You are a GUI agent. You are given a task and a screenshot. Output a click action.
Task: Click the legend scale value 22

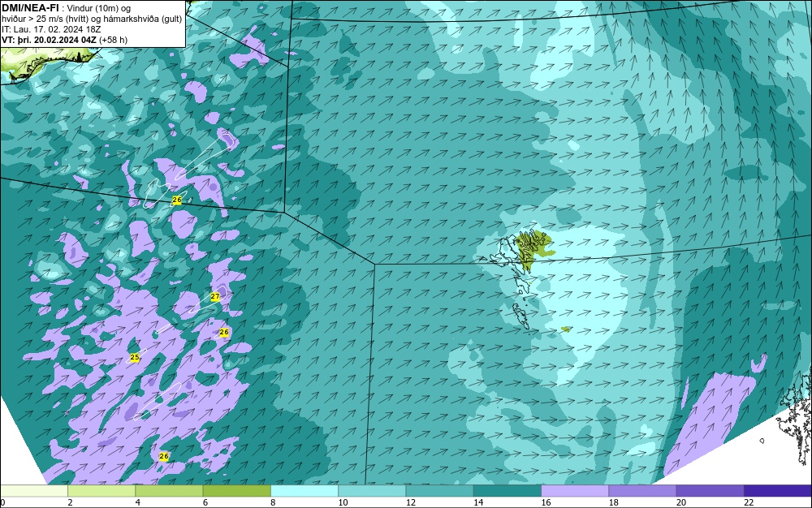pos(749,502)
